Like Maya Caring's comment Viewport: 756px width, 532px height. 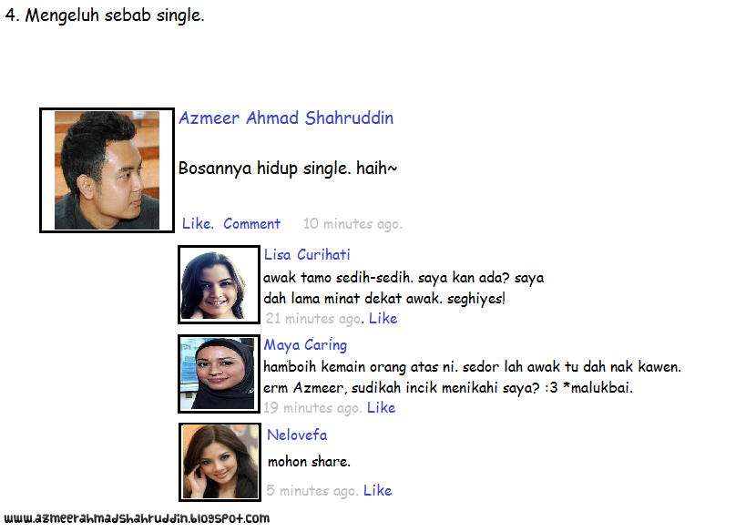(x=382, y=407)
